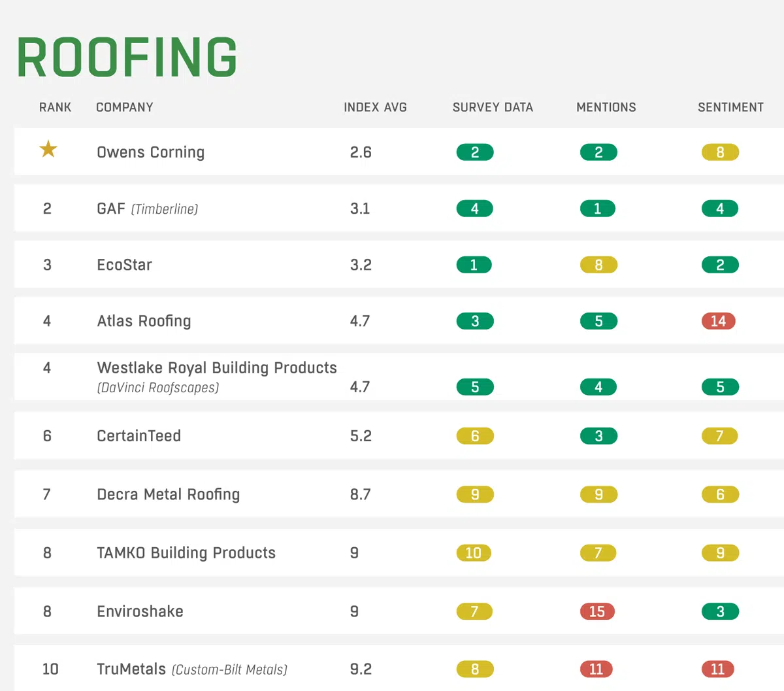Select Westlake Royal Building Products name
784x691 pixels.
coord(217,367)
